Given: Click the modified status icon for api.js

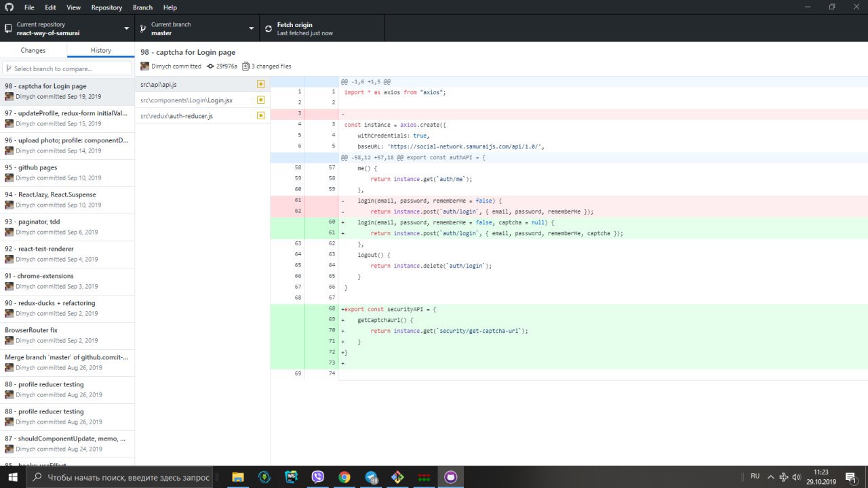Looking at the screenshot, I should (x=260, y=85).
